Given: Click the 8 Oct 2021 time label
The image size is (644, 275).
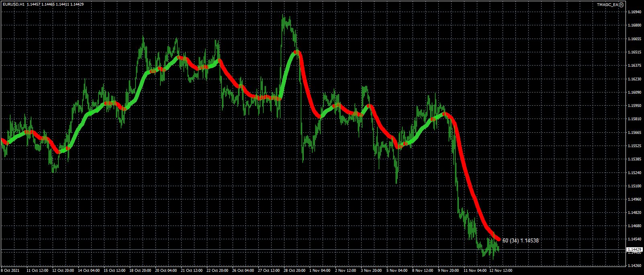Looking at the screenshot, I should 10,271.
